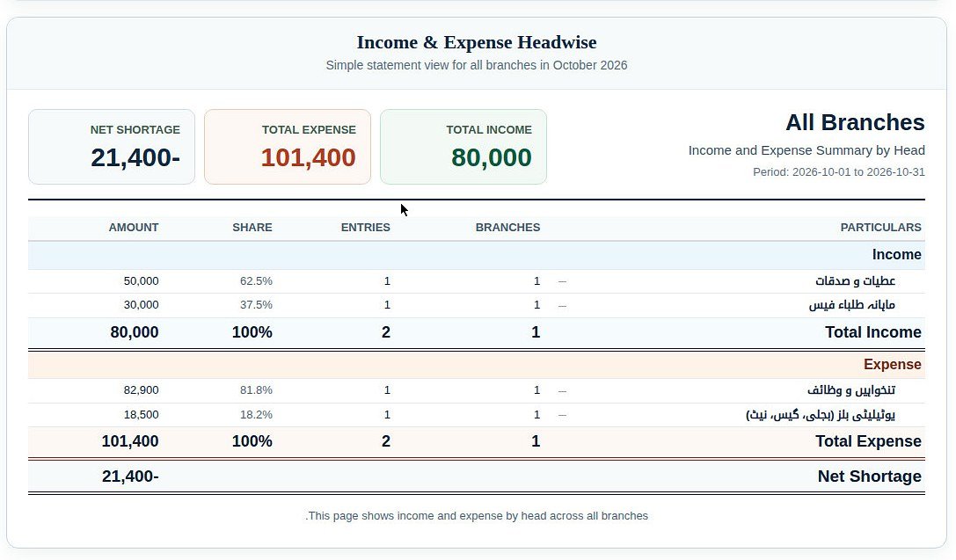Viewport: 956px width, 560px height.
Task: Click the 30,000 amount cell
Action: pyautogui.click(x=141, y=305)
